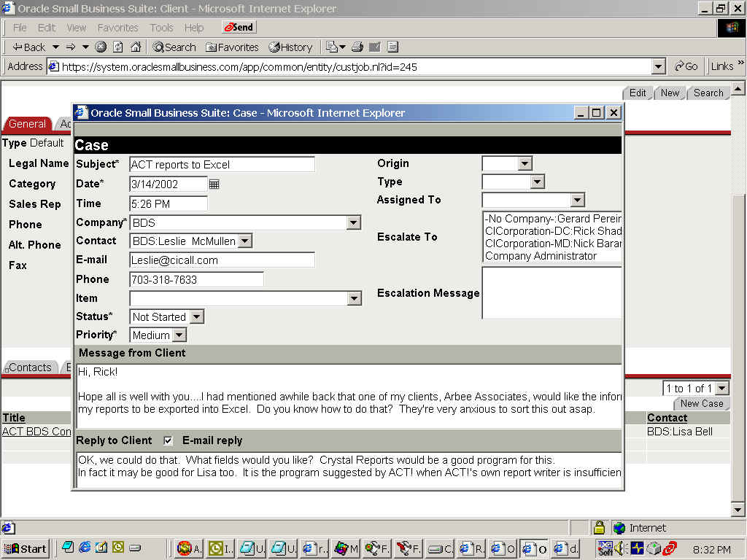Screen dimensions: 747x560
Task: Click the Refresh toolbar icon
Action: point(118,47)
